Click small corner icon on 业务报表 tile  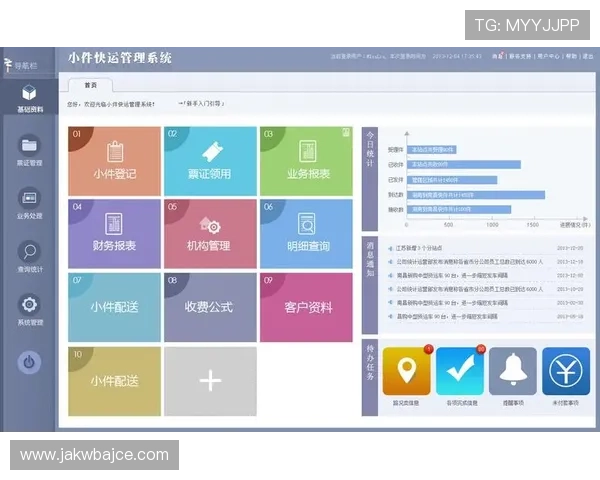click(346, 133)
